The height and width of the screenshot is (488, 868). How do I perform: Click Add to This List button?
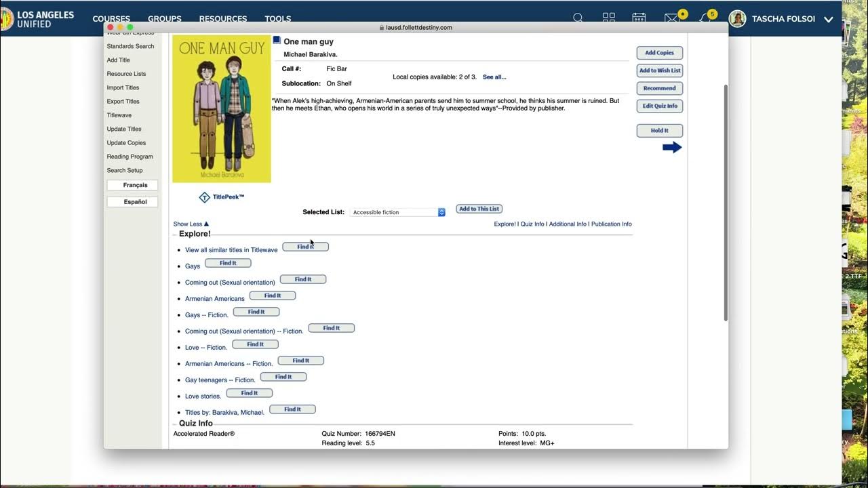pyautogui.click(x=479, y=209)
